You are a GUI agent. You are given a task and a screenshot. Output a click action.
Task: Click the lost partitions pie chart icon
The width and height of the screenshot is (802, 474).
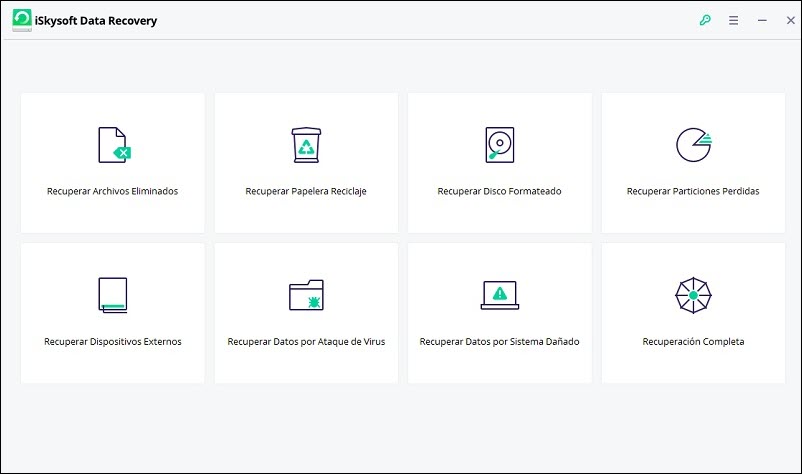[x=692, y=145]
